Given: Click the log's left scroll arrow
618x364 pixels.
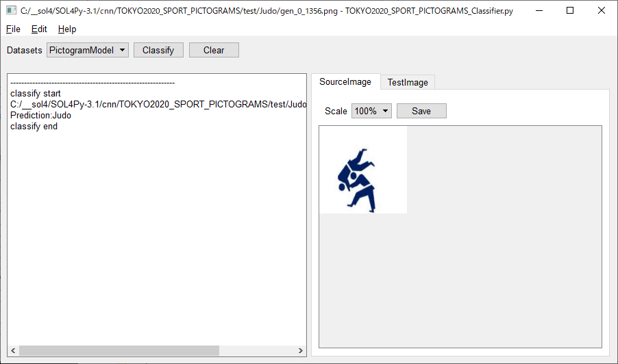Looking at the screenshot, I should pos(13,350).
